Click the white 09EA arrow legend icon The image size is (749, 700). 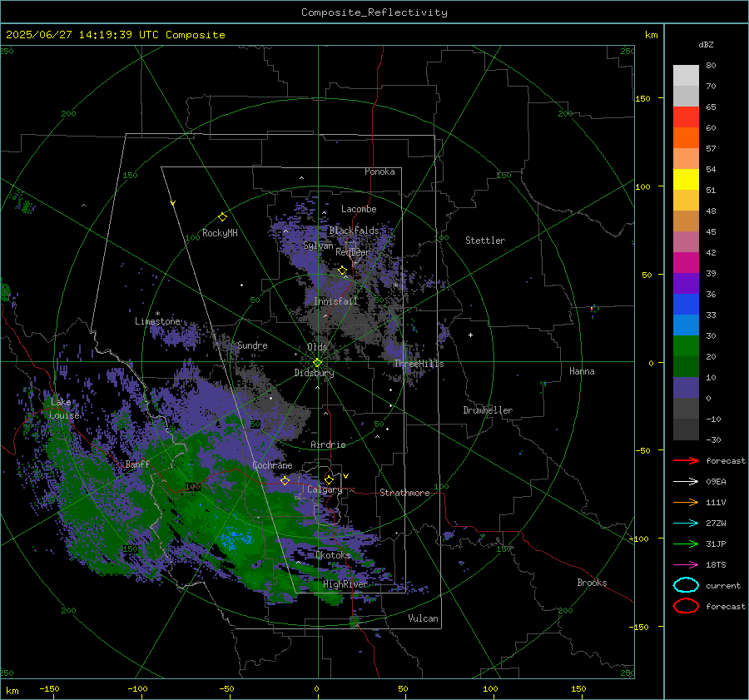point(686,481)
